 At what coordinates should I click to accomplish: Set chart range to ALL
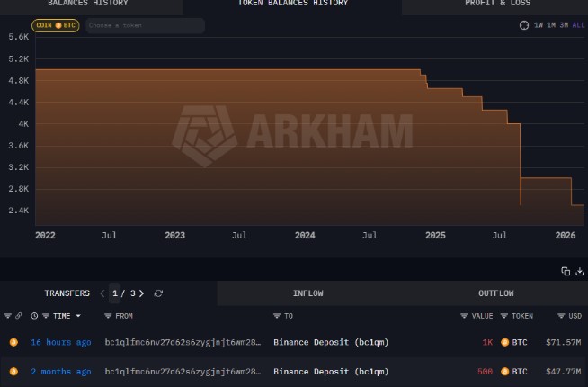578,25
